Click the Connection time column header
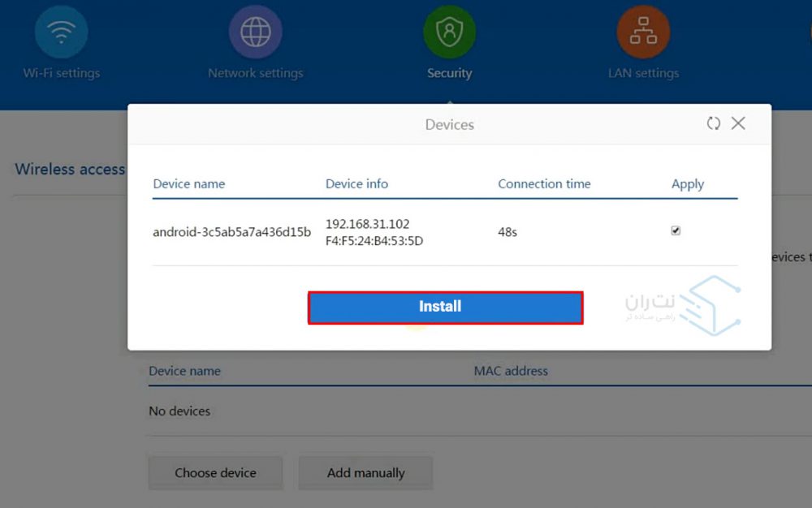Screen dimensions: 812x508 [544, 183]
